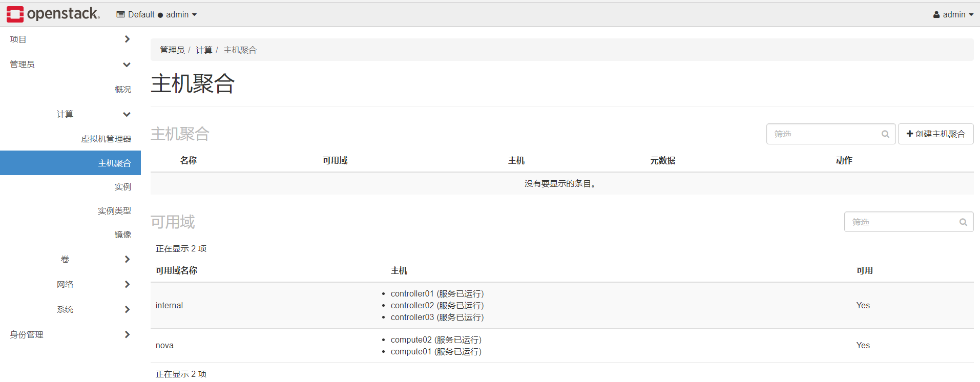Open 镜像 in the sidebar
Viewport: 980px width, 382px height.
pyautogui.click(x=122, y=235)
